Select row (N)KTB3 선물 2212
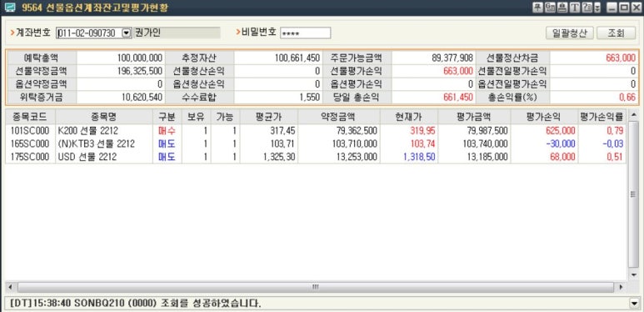 316,144
